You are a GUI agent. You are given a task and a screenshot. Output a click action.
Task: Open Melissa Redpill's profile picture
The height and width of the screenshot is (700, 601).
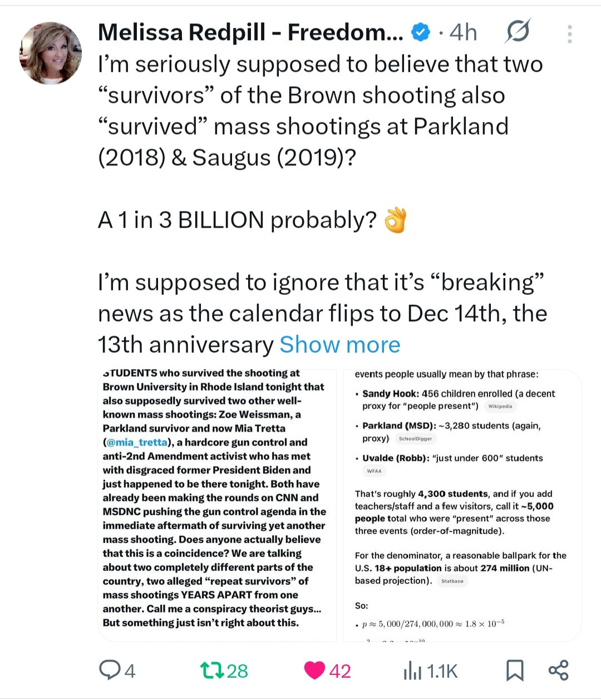(x=51, y=53)
